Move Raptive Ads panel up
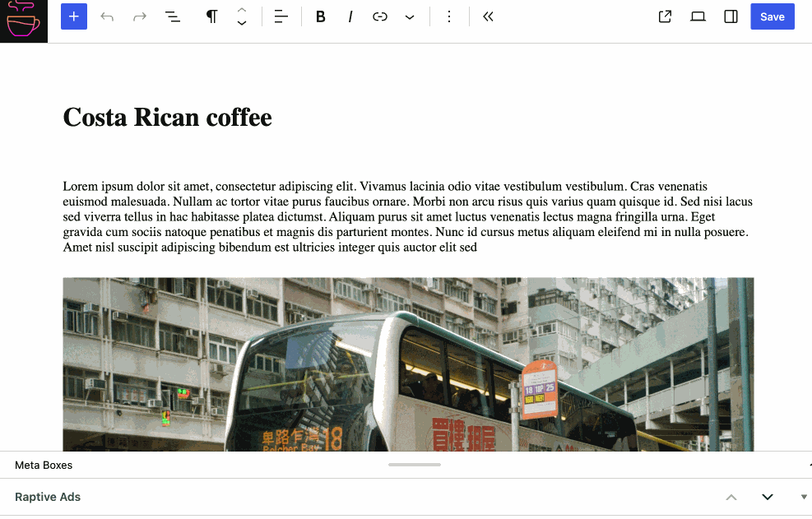 pos(731,498)
